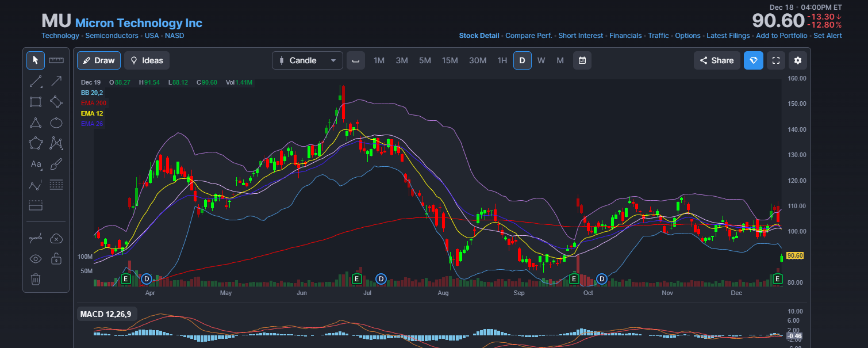Click the Set Alert link
This screenshot has height=348, width=868.
tap(828, 36)
